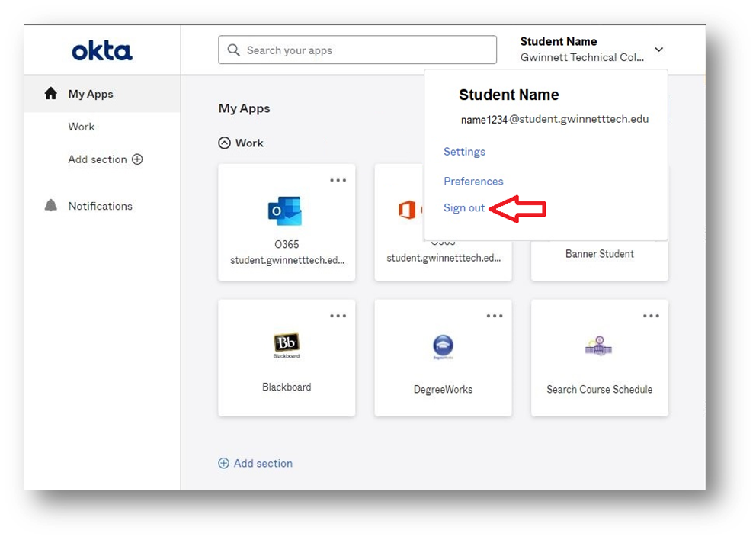Open the Search Course Schedule icon
This screenshot has height=540, width=756.
point(599,346)
